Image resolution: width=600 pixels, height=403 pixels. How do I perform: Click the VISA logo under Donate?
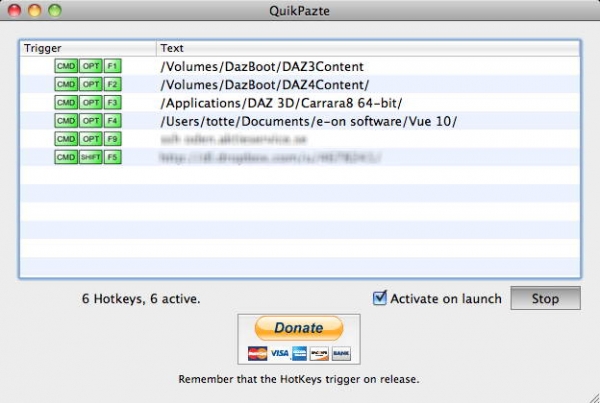click(280, 353)
